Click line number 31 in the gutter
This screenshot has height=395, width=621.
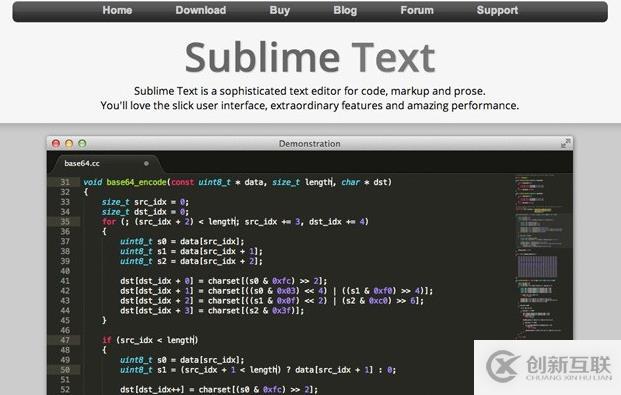65,182
